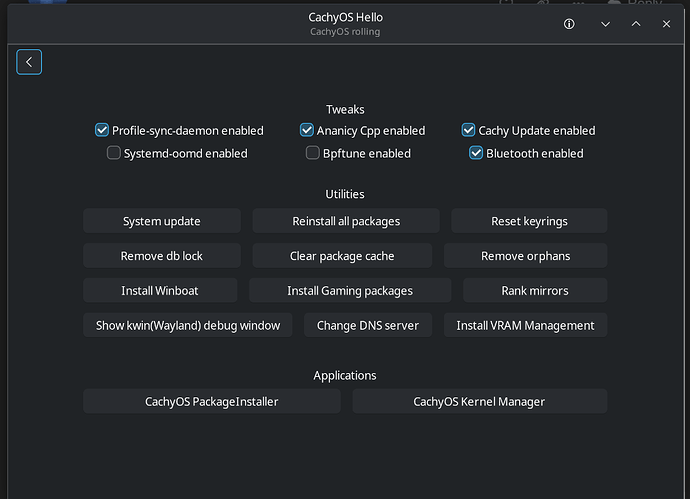Image resolution: width=690 pixels, height=499 pixels.
Task: Click the Tweaks section heading
Action: coord(345,109)
